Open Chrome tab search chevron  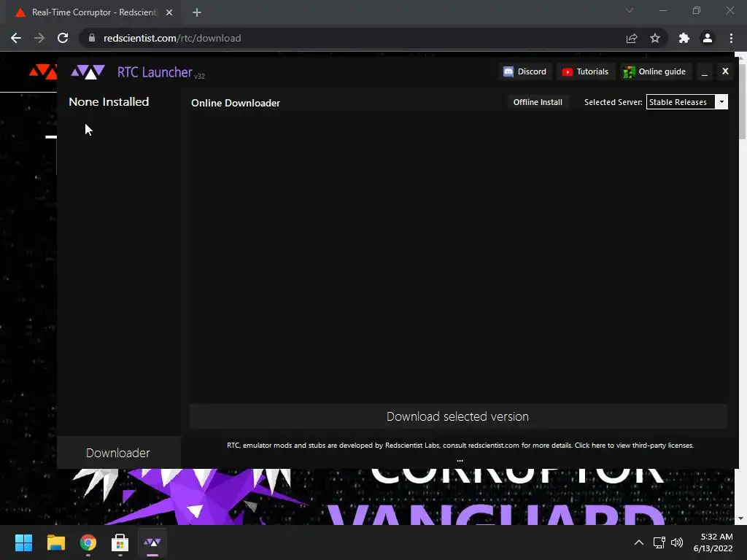pos(630,10)
